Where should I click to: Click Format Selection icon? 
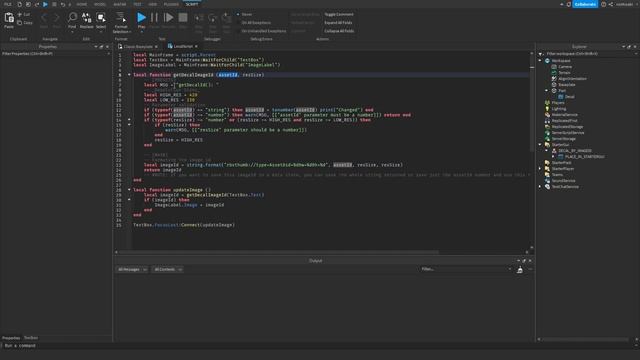coord(121,17)
